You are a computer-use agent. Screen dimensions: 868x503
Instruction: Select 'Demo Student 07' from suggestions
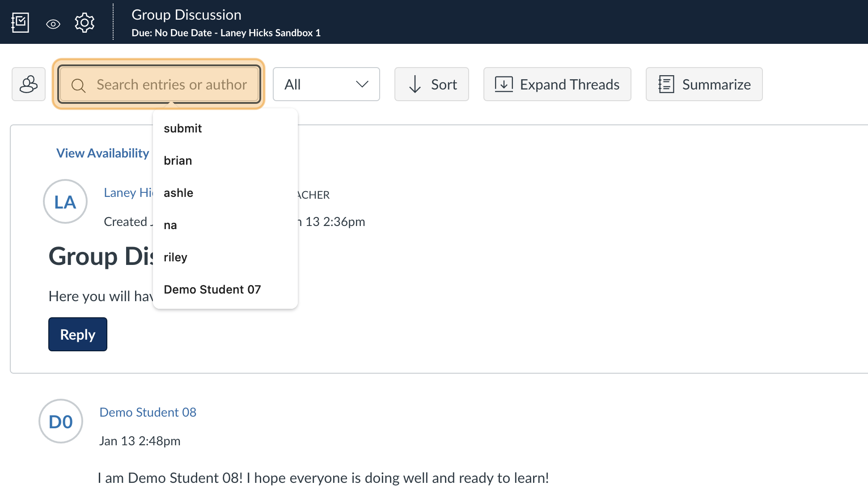click(212, 289)
